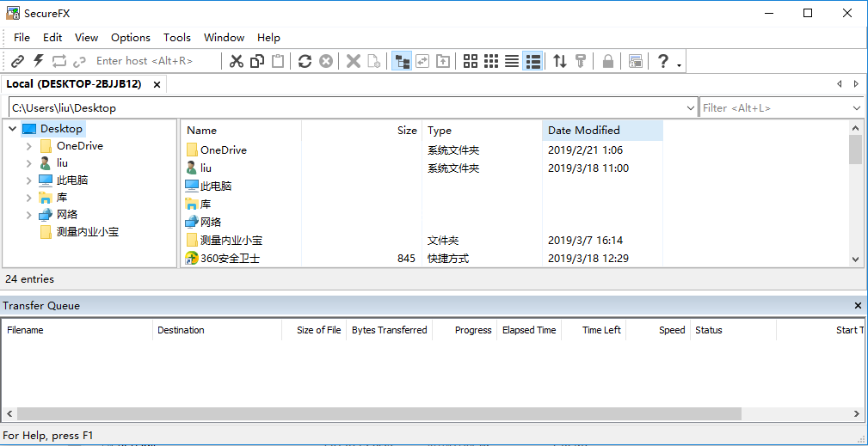
Task: Click the Copy icon in toolbar
Action: 257,61
